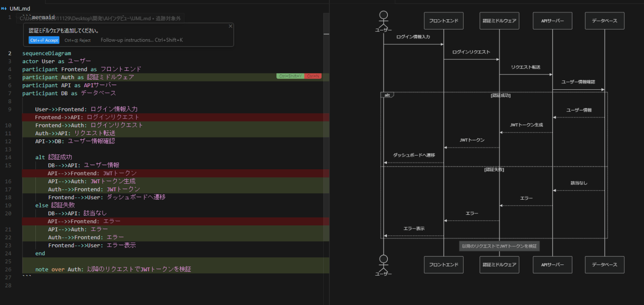Reject the Auth participant chunk via Ctrl+N
644x305 pixels.
(x=313, y=76)
